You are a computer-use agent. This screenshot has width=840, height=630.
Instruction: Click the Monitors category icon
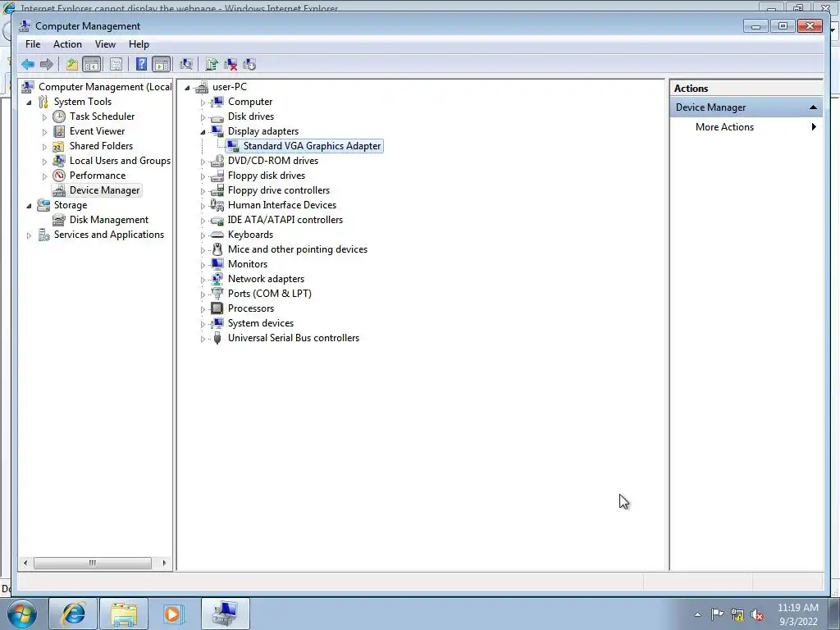point(217,264)
